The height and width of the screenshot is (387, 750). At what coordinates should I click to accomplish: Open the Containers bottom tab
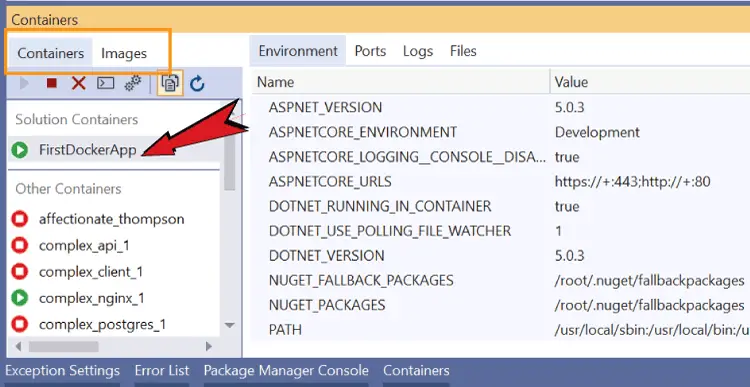(x=416, y=371)
